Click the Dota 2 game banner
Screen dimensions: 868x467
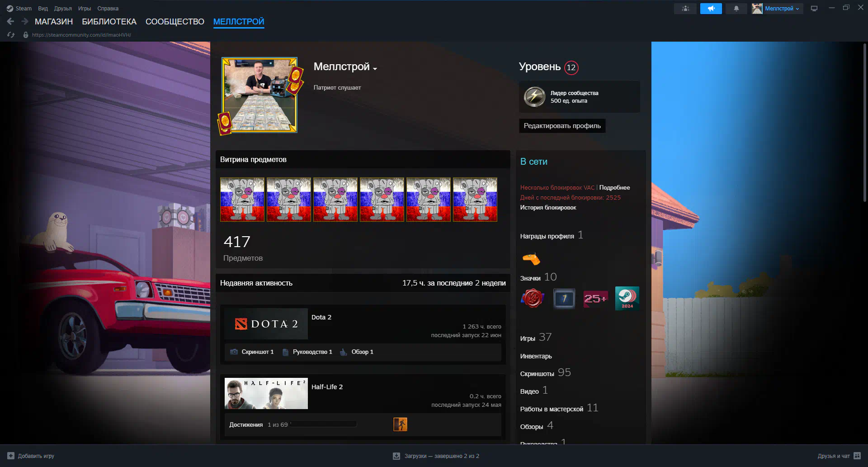click(266, 324)
